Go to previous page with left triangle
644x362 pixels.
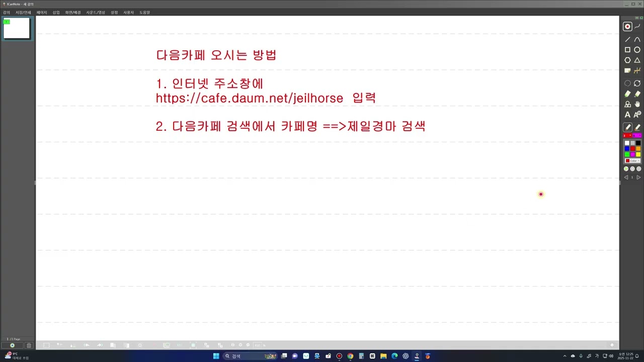[626, 177]
